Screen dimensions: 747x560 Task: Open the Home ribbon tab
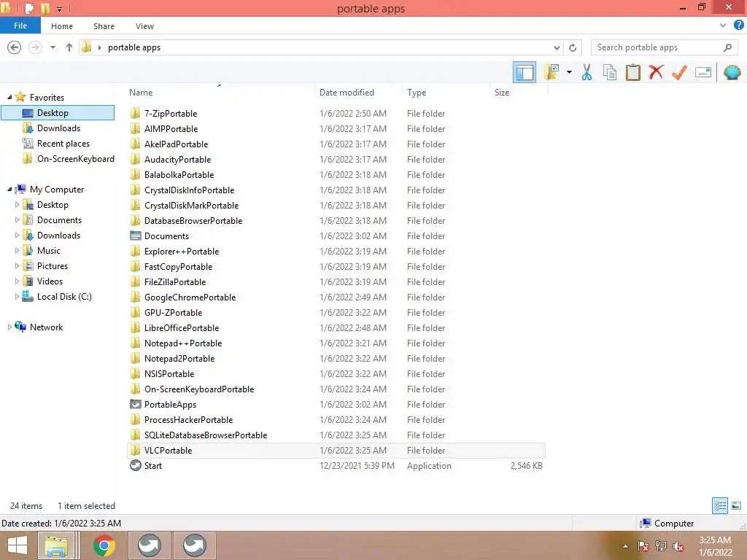tap(62, 26)
